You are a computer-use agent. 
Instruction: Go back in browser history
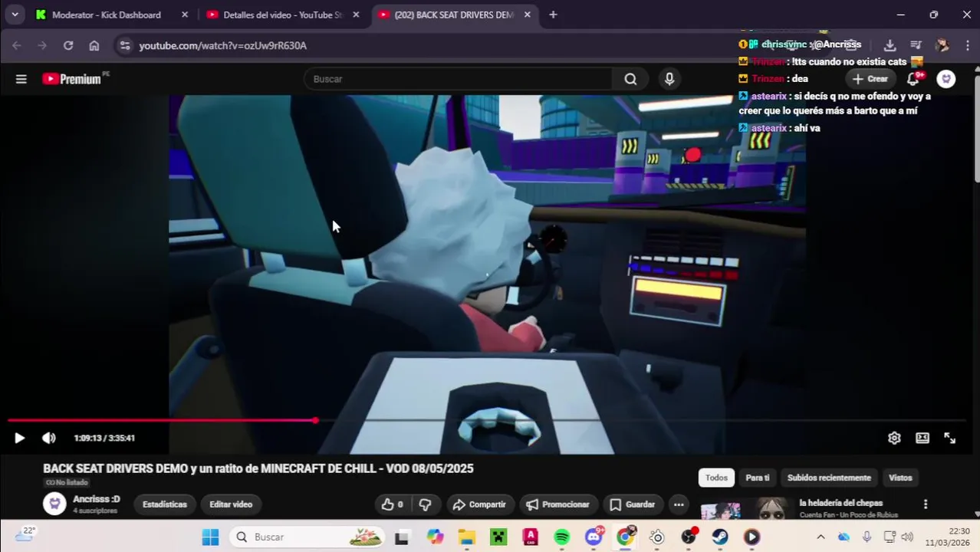pyautogui.click(x=17, y=45)
